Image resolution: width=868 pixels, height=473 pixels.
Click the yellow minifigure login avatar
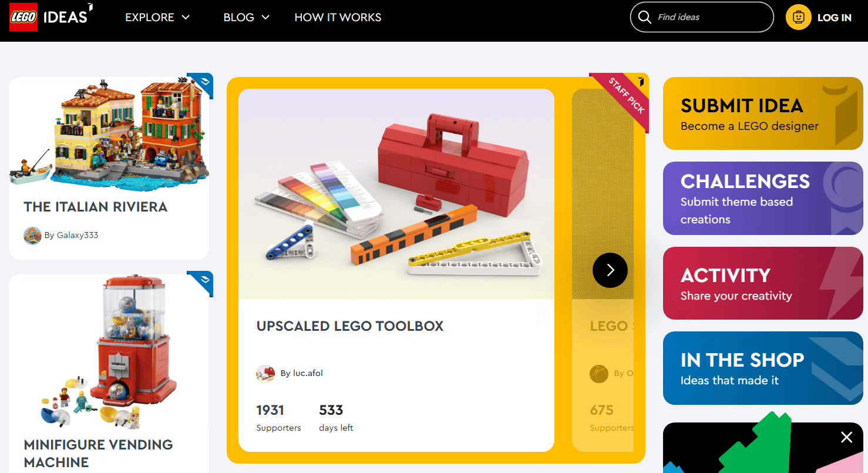[798, 18]
